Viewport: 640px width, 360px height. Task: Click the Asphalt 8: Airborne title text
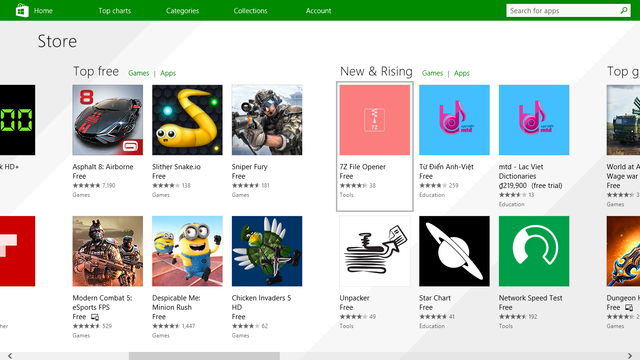(103, 167)
